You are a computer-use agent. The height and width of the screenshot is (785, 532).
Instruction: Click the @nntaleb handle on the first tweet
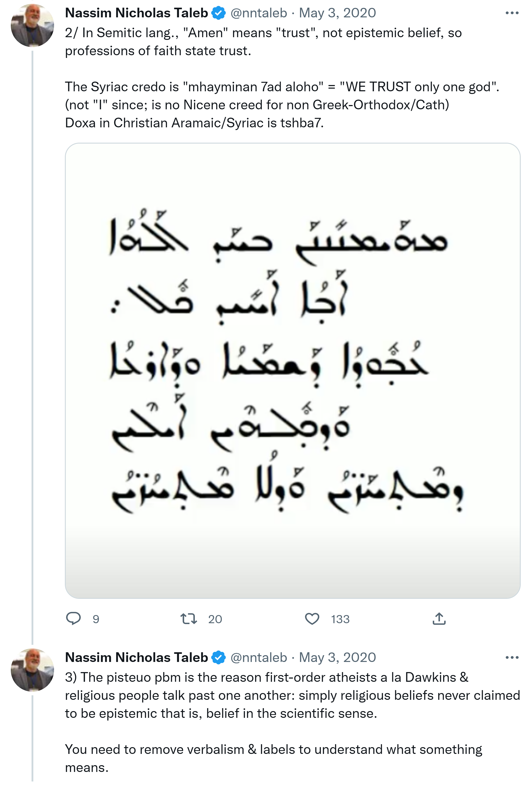(259, 13)
